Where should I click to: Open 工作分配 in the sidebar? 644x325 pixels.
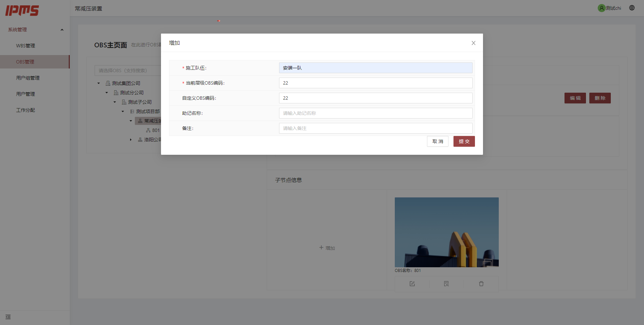point(35,110)
